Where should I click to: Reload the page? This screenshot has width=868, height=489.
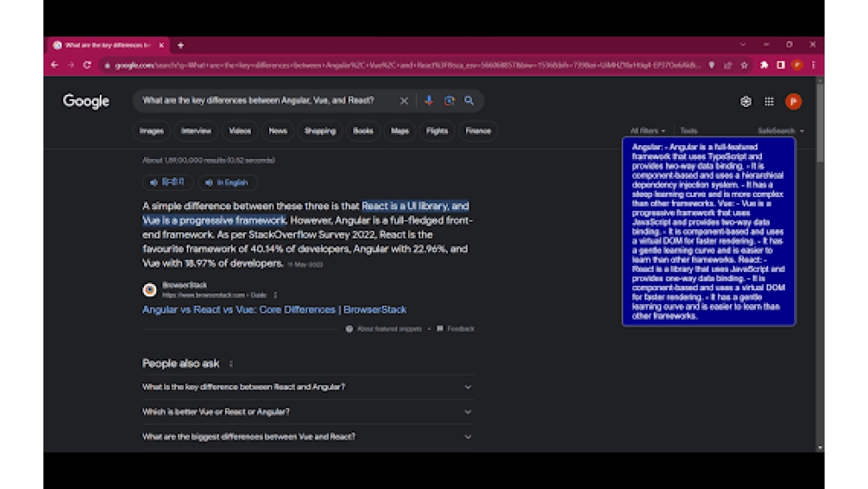(x=87, y=65)
